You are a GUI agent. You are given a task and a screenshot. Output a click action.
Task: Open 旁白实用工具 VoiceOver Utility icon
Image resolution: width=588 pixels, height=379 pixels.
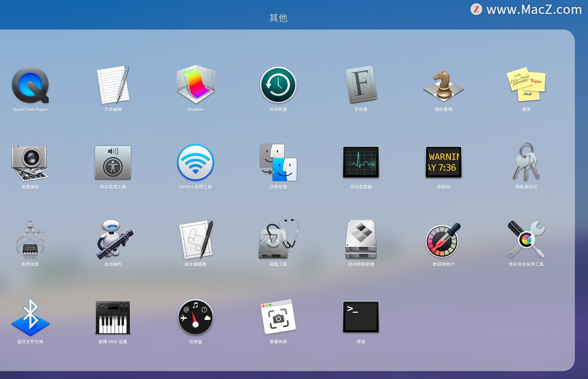[x=113, y=162]
